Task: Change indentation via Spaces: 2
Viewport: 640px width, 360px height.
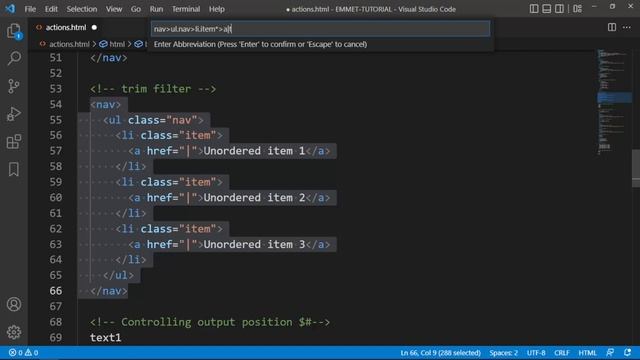Action: click(x=503, y=353)
